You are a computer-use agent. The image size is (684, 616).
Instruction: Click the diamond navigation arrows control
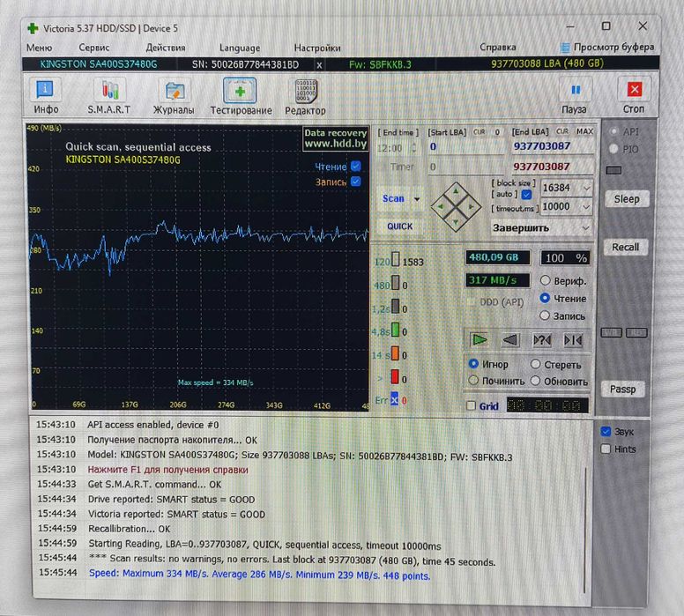coord(456,207)
